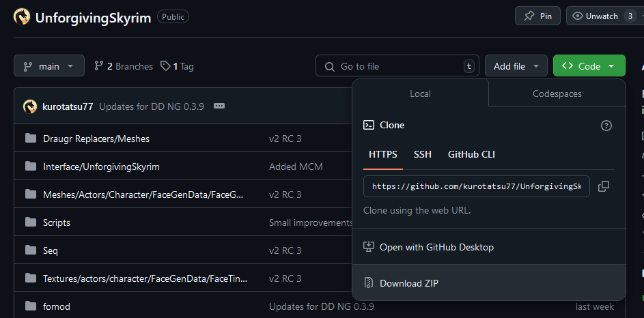This screenshot has width=644, height=318.
Task: Click the commit details ellipsis icon
Action: tap(219, 106)
